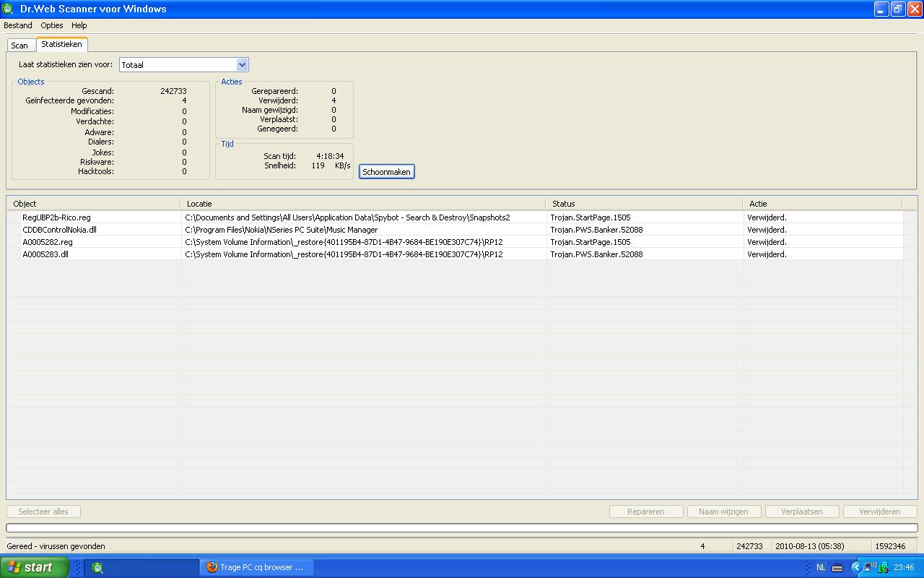This screenshot has width=924, height=578.
Task: Open the Opties menu
Action: pos(52,25)
